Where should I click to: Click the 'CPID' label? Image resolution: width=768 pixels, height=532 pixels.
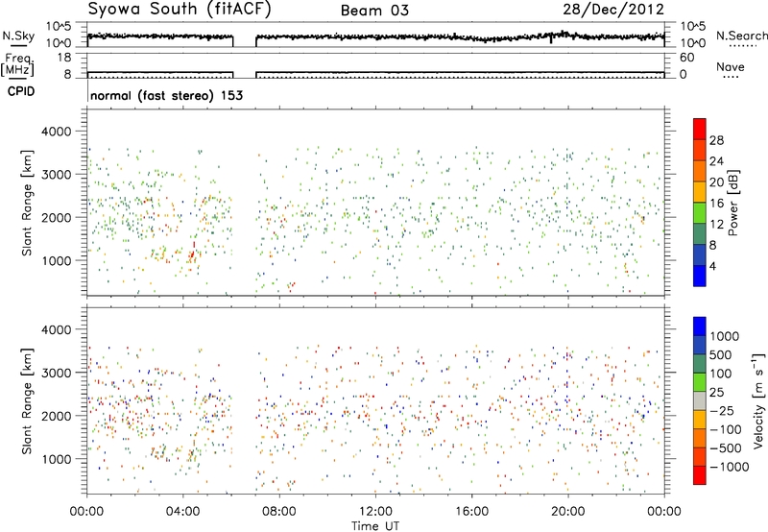pos(21,91)
